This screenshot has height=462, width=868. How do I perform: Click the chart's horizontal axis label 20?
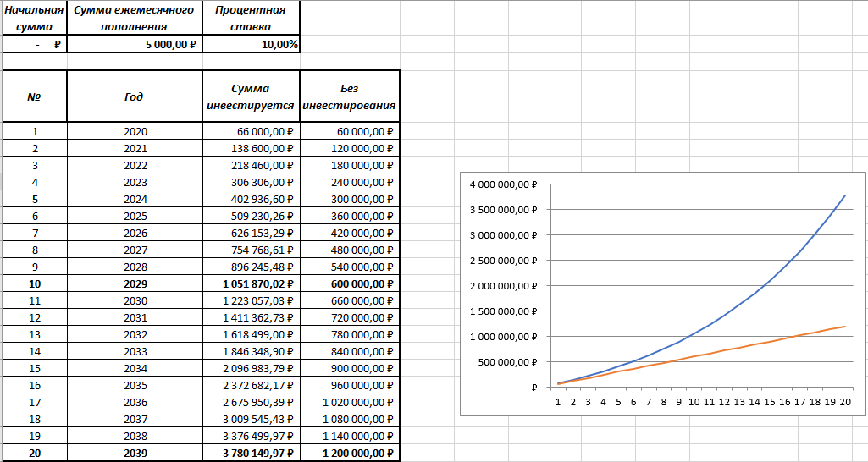(x=845, y=402)
